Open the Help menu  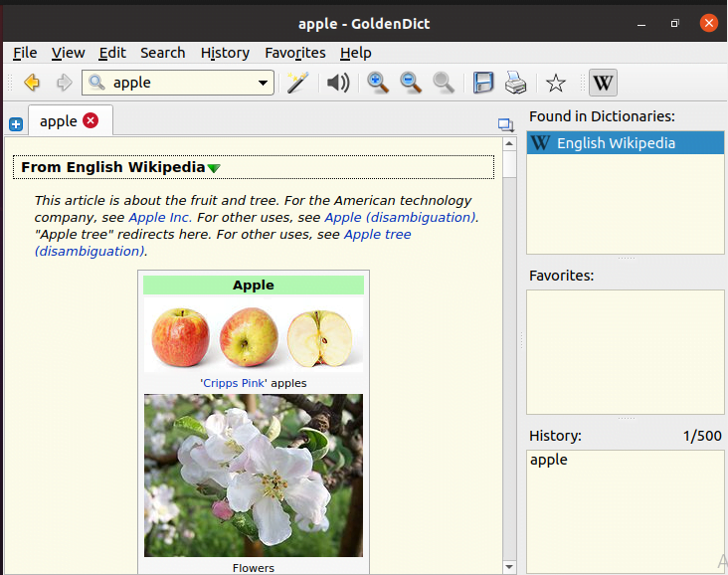355,53
